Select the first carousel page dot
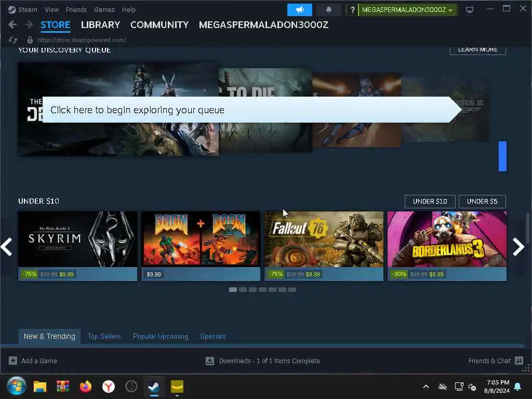 pos(233,289)
